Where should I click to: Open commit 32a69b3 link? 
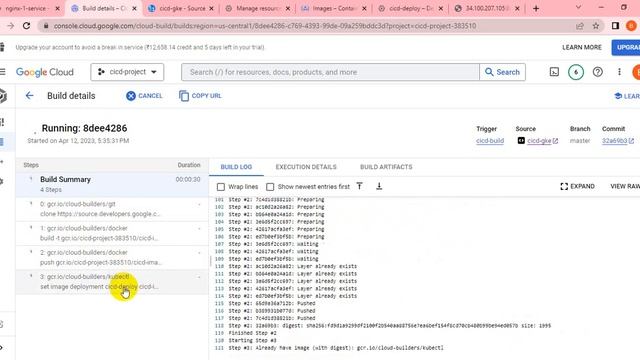click(x=614, y=141)
